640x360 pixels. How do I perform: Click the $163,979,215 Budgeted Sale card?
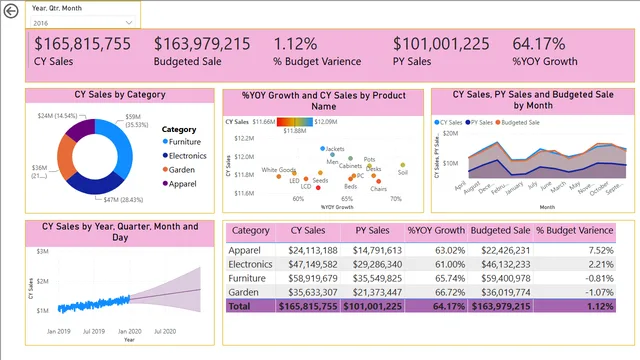[x=202, y=52]
